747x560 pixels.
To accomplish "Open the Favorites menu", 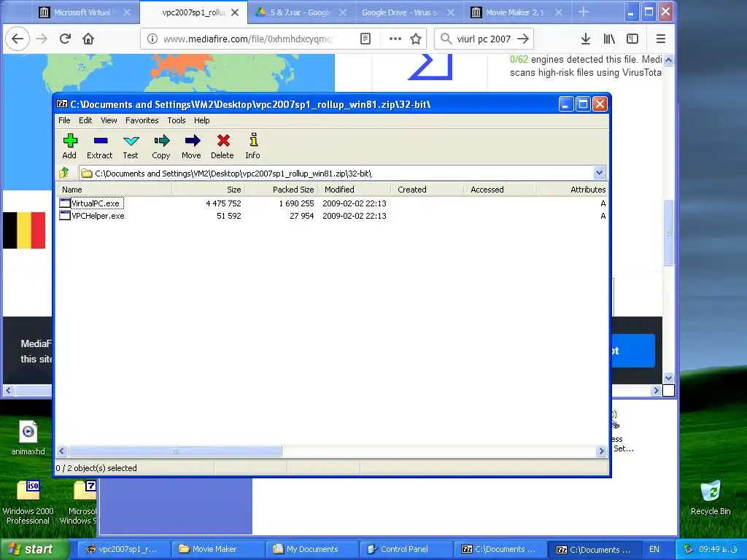I will pyautogui.click(x=142, y=120).
